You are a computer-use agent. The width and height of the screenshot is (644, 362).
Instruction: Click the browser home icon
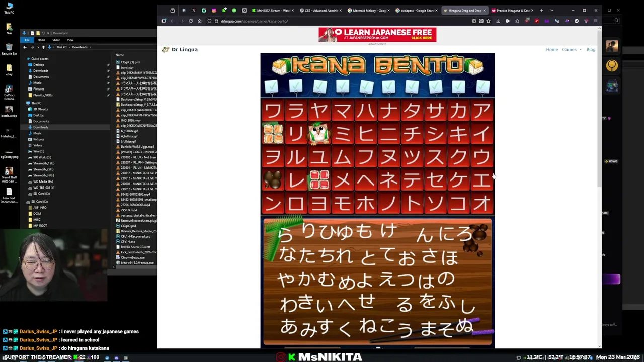click(x=199, y=21)
